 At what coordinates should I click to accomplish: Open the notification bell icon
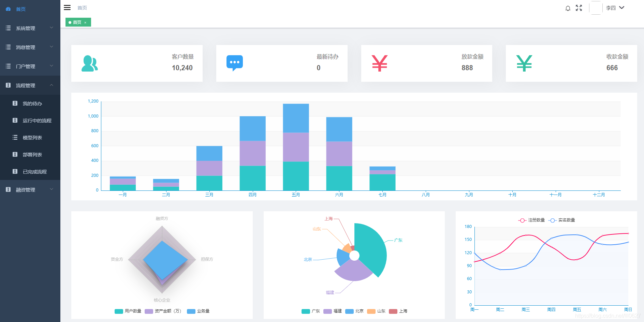tap(568, 8)
